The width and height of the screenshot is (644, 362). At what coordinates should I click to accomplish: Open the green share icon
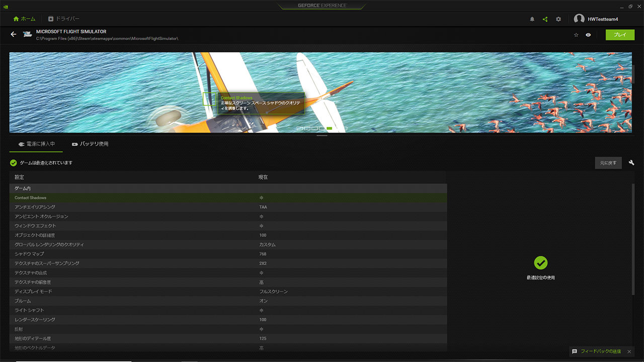pos(545,19)
